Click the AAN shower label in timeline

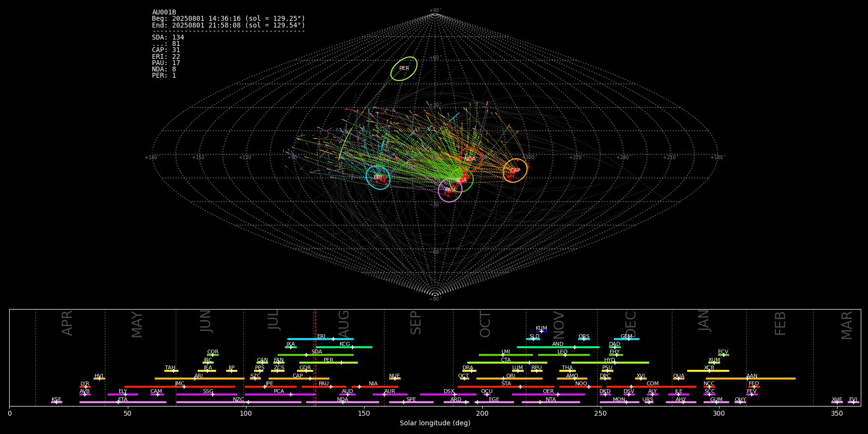[x=752, y=376]
